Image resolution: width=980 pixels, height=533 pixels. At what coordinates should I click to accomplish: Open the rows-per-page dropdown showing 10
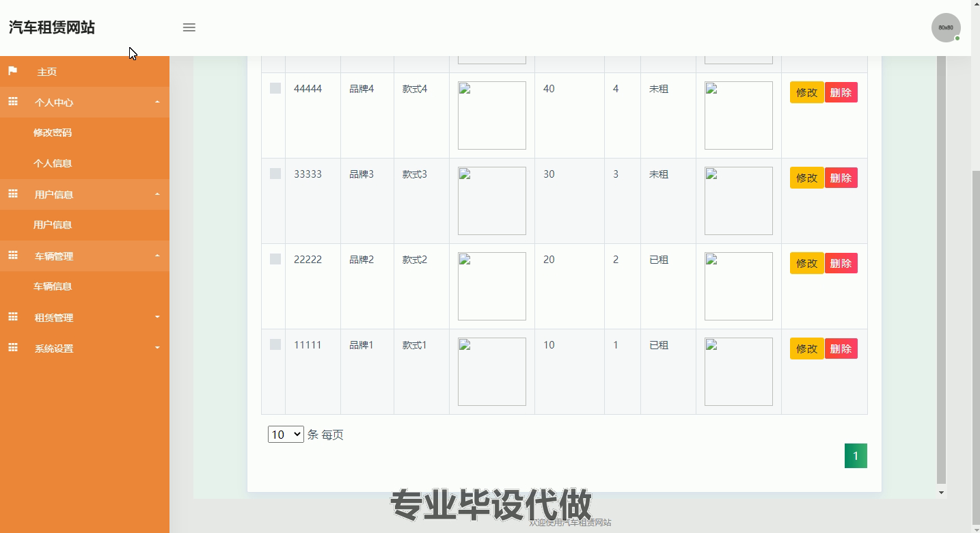(286, 434)
